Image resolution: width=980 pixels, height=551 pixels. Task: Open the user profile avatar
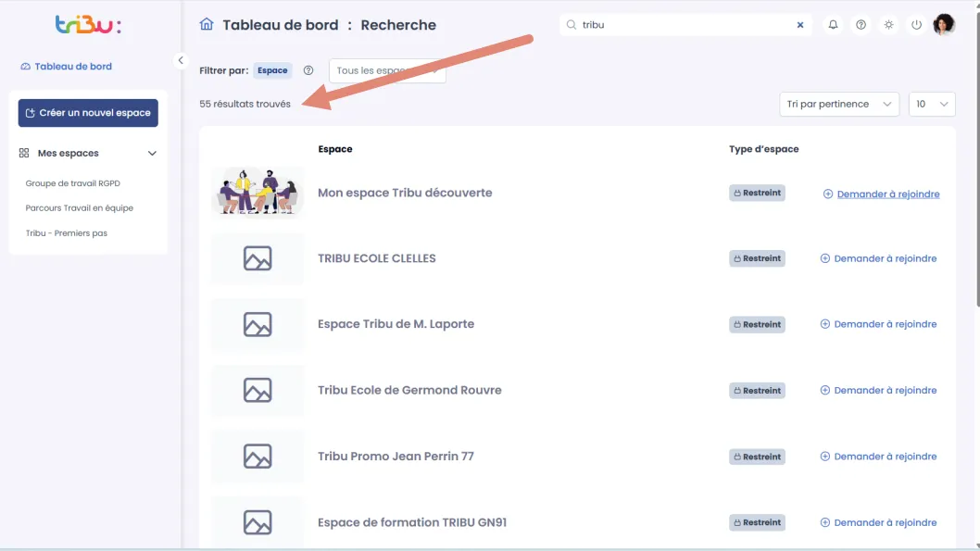pyautogui.click(x=944, y=24)
